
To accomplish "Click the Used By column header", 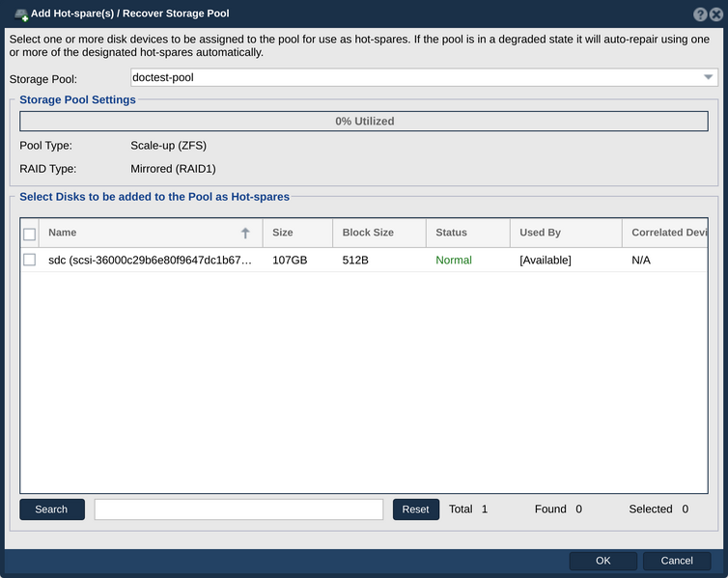I will 566,233.
